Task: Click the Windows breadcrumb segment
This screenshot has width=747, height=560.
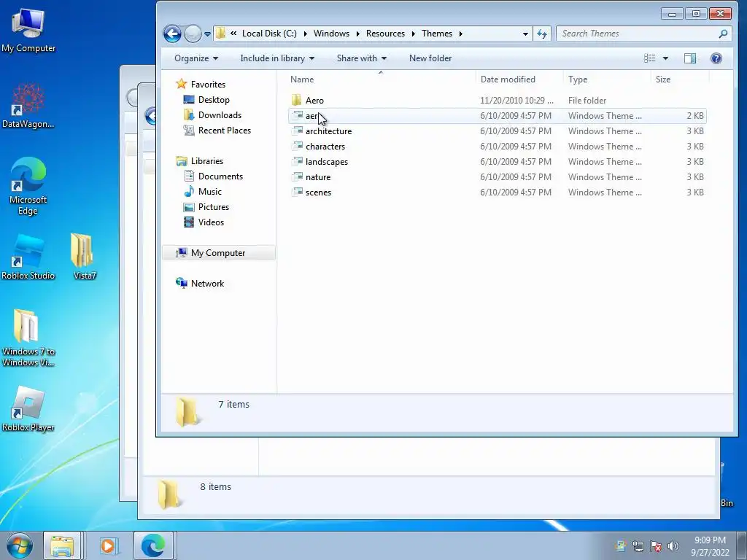Action: pos(331,34)
